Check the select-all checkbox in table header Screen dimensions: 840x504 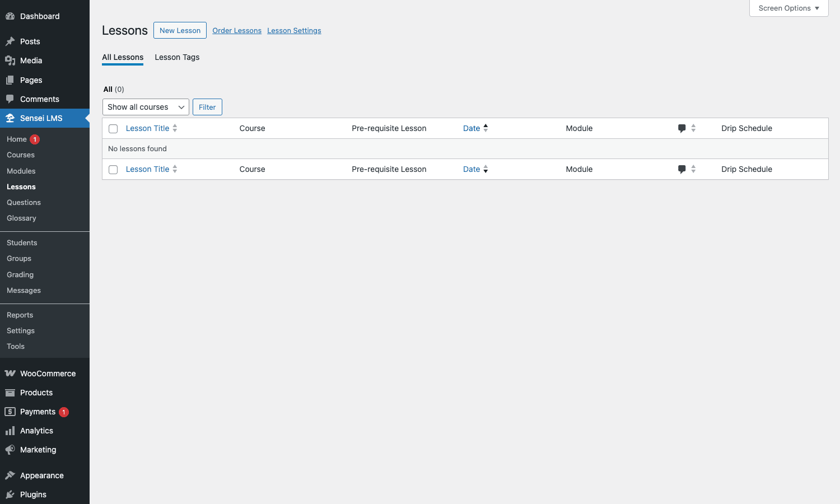[x=113, y=129]
